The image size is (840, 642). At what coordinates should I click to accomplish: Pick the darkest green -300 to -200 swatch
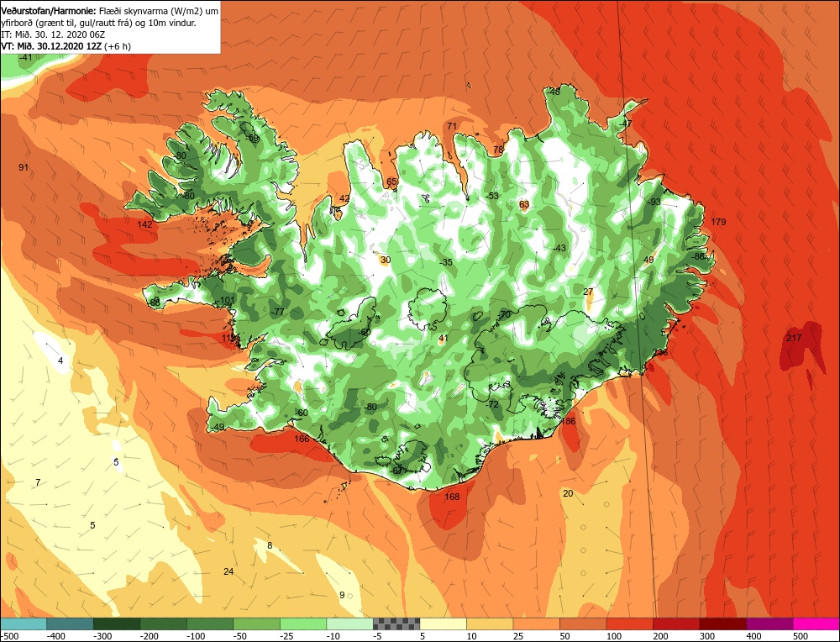coord(116,624)
